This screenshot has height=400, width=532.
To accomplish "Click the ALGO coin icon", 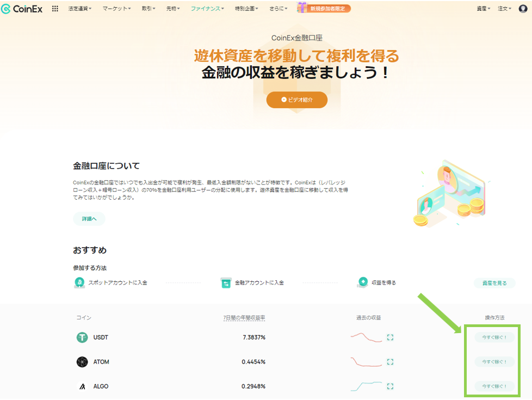I will pyautogui.click(x=82, y=386).
